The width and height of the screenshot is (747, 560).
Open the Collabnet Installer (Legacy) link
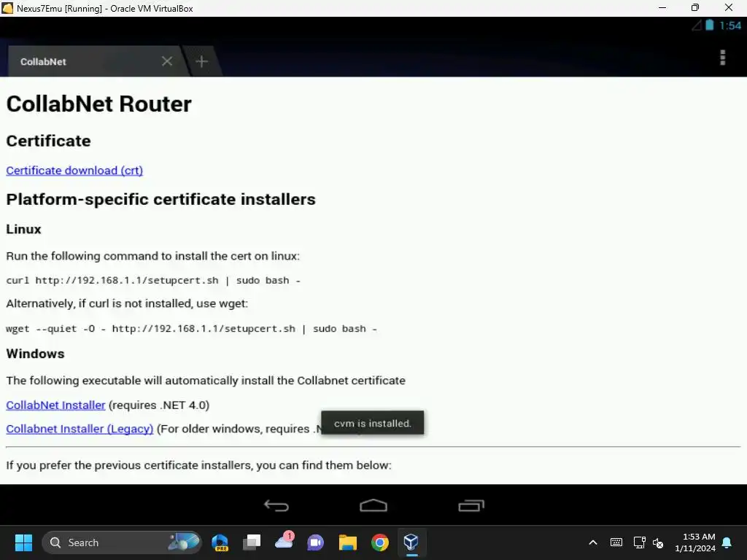point(80,429)
